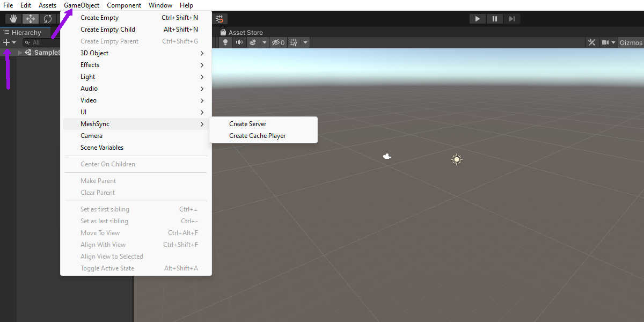Select the Rotate tool

pyautogui.click(x=48, y=19)
